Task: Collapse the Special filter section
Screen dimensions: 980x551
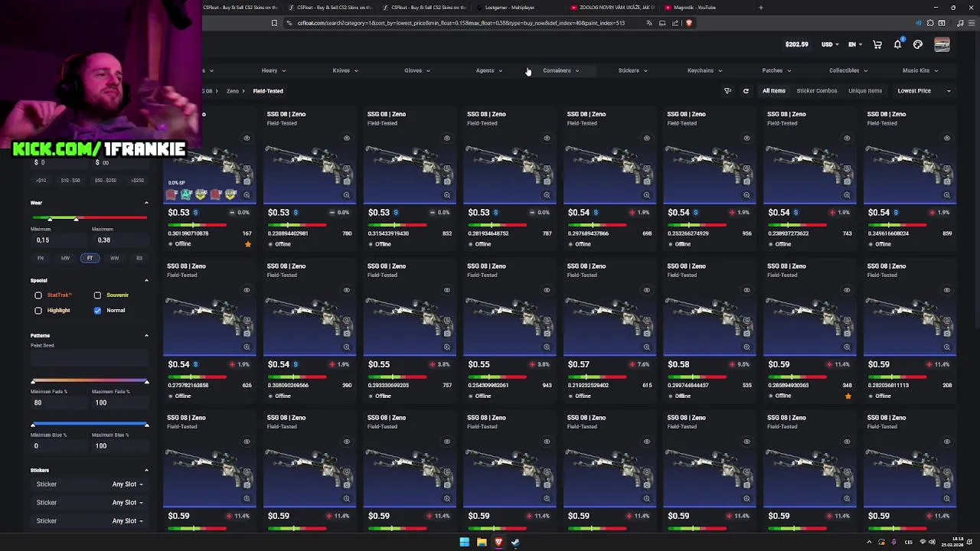Action: click(146, 281)
